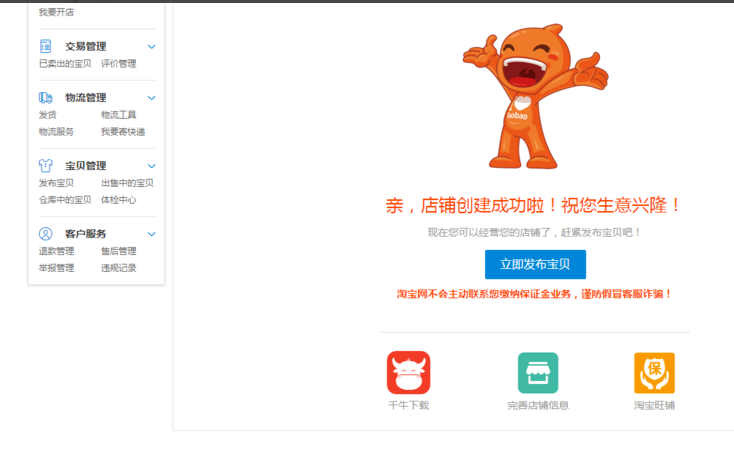Click the 淘宝旺铺 label

click(654, 405)
